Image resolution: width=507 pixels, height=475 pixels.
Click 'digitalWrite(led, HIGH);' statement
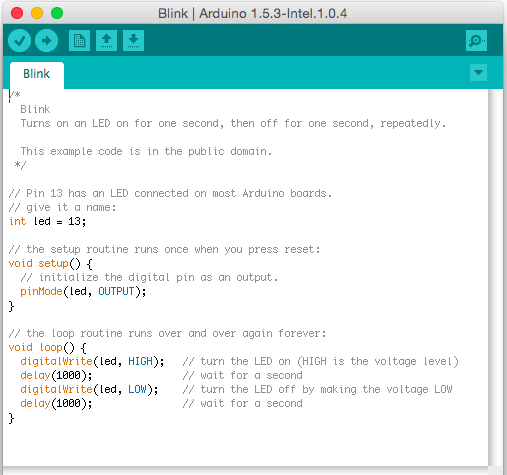(x=92, y=362)
